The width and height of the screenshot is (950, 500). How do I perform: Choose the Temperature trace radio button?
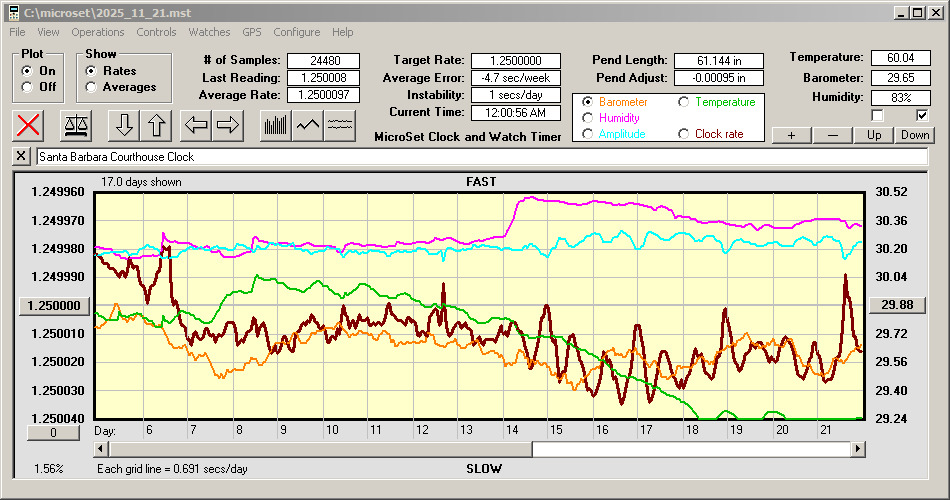pos(684,102)
